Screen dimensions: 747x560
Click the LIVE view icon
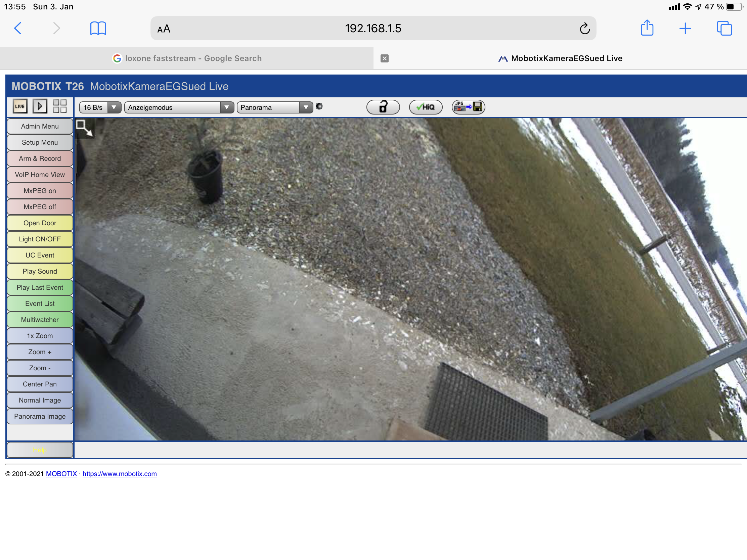coord(20,107)
